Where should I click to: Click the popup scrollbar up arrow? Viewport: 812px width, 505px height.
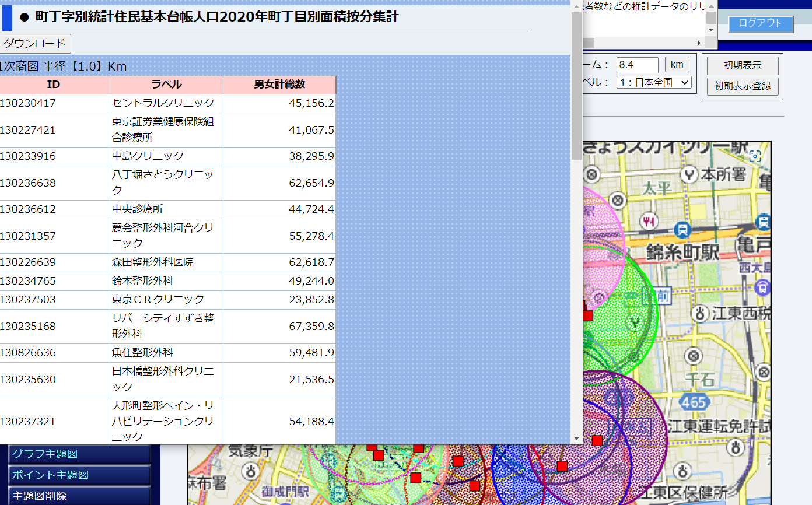pyautogui.click(x=576, y=6)
